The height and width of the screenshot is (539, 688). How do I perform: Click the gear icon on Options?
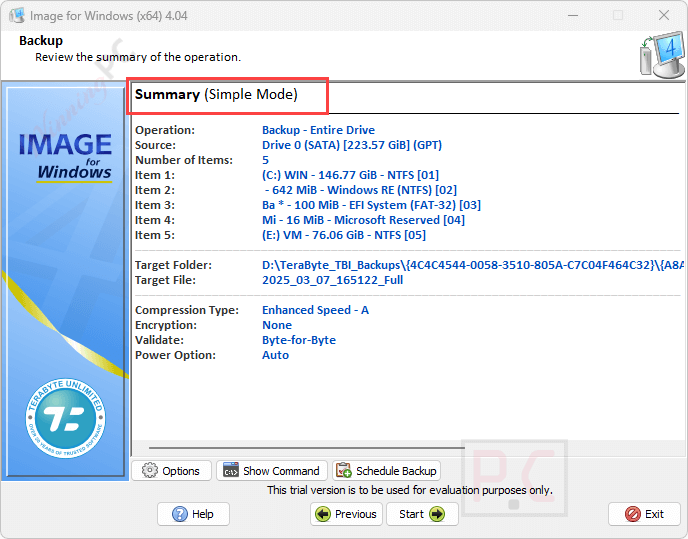pyautogui.click(x=150, y=471)
